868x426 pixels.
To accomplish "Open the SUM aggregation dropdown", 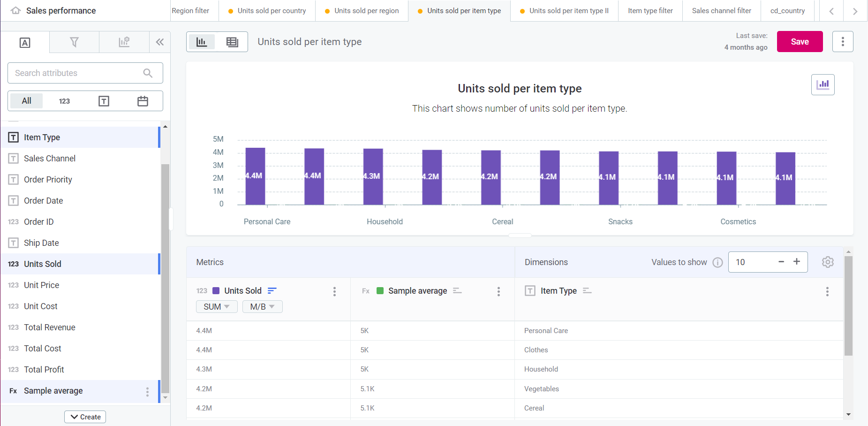I will point(216,306).
